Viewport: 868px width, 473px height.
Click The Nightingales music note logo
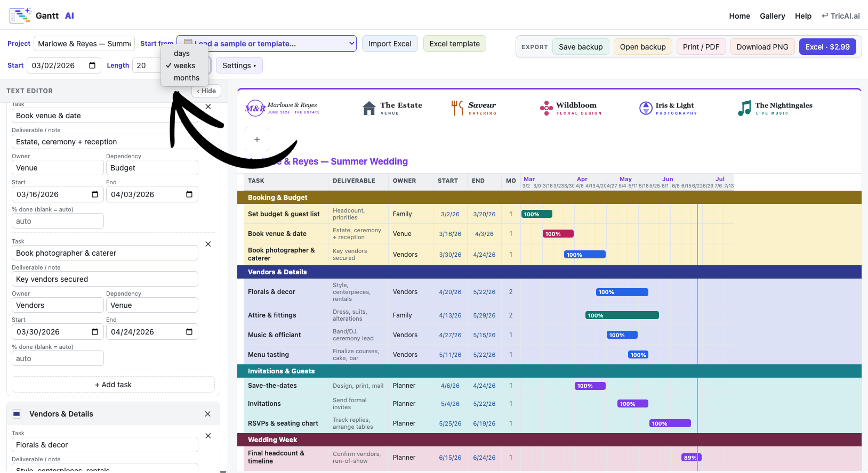[775, 108]
